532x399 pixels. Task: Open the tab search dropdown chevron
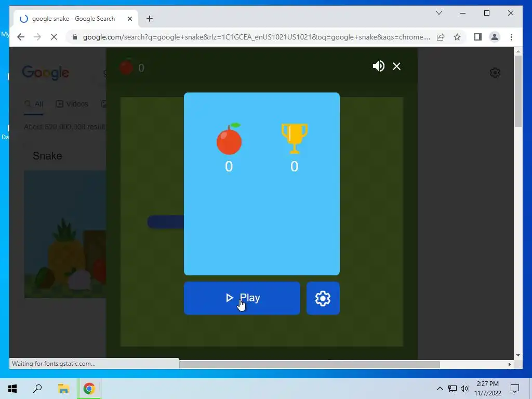[x=439, y=13]
